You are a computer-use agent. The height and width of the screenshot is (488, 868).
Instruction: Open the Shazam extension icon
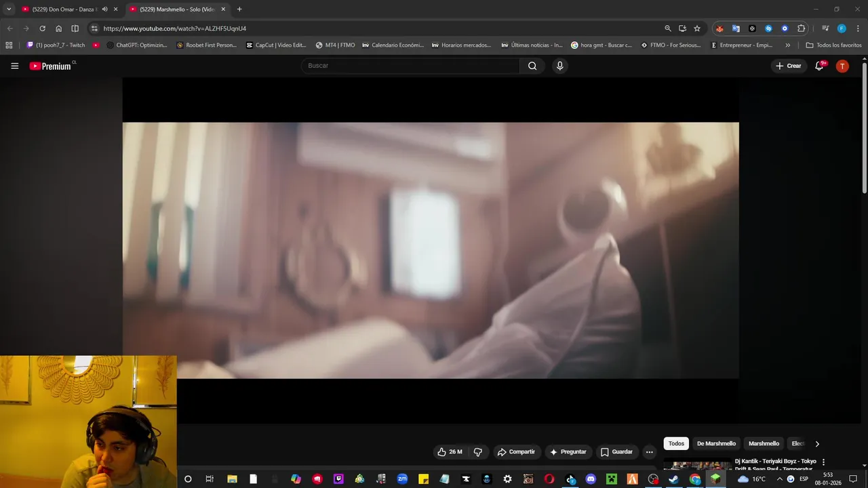point(768,28)
